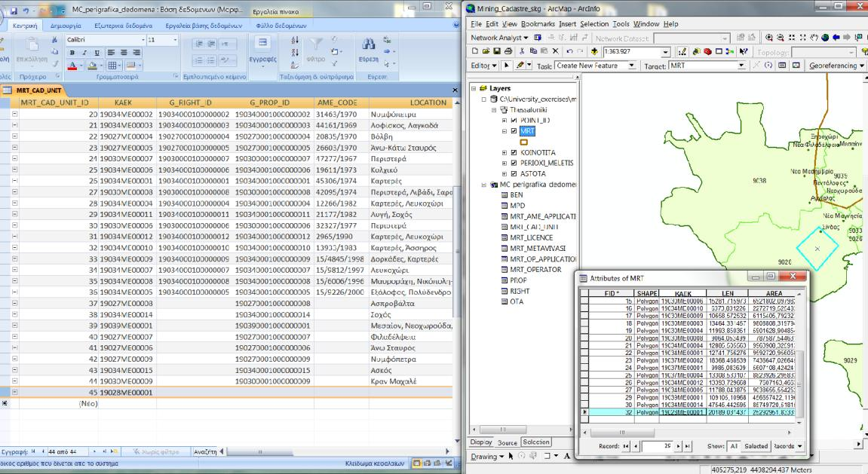Open the ArcMap Selection menu
The height and width of the screenshot is (474, 868).
(594, 24)
